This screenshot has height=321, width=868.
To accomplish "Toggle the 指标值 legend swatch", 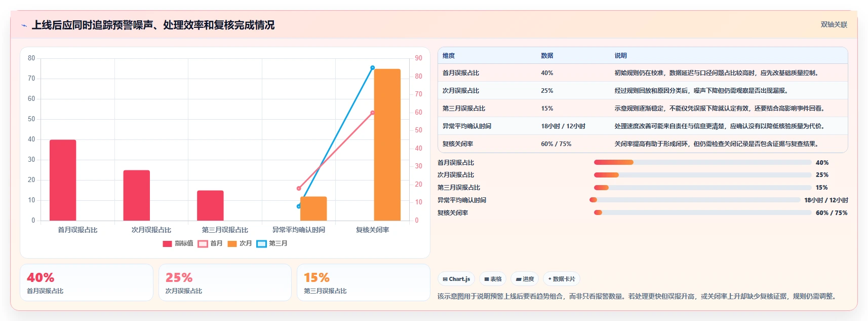I will tap(168, 244).
